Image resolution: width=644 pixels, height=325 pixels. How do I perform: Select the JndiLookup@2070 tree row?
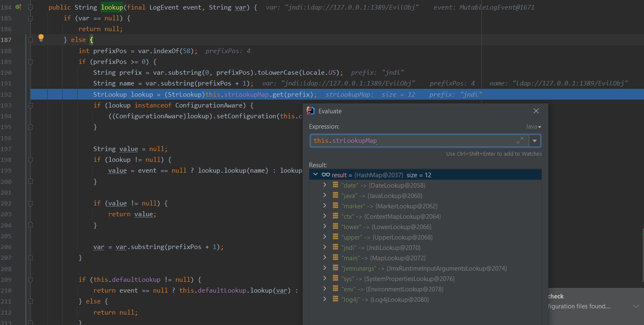tap(425, 247)
